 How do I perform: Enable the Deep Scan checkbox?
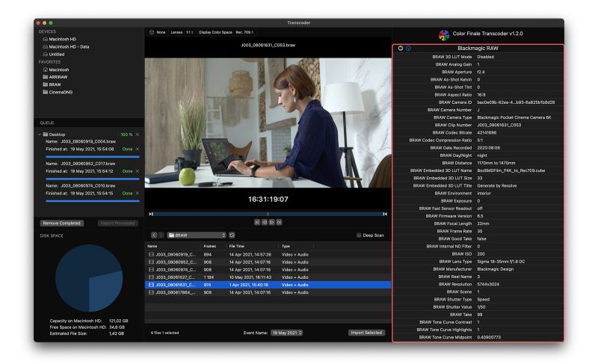click(x=359, y=235)
